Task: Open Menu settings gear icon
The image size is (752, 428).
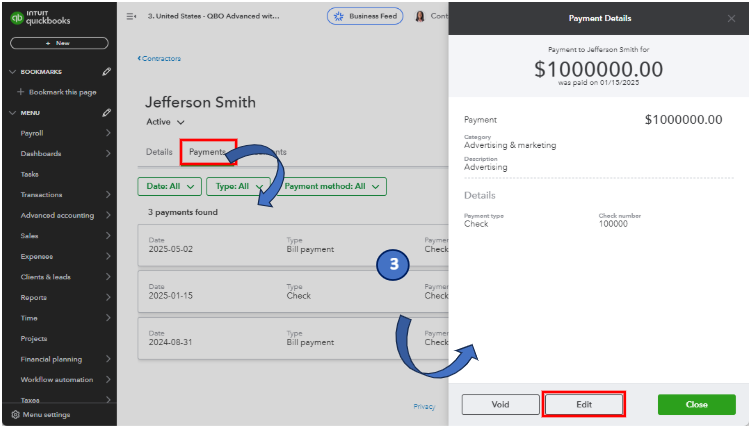Action: pyautogui.click(x=15, y=415)
